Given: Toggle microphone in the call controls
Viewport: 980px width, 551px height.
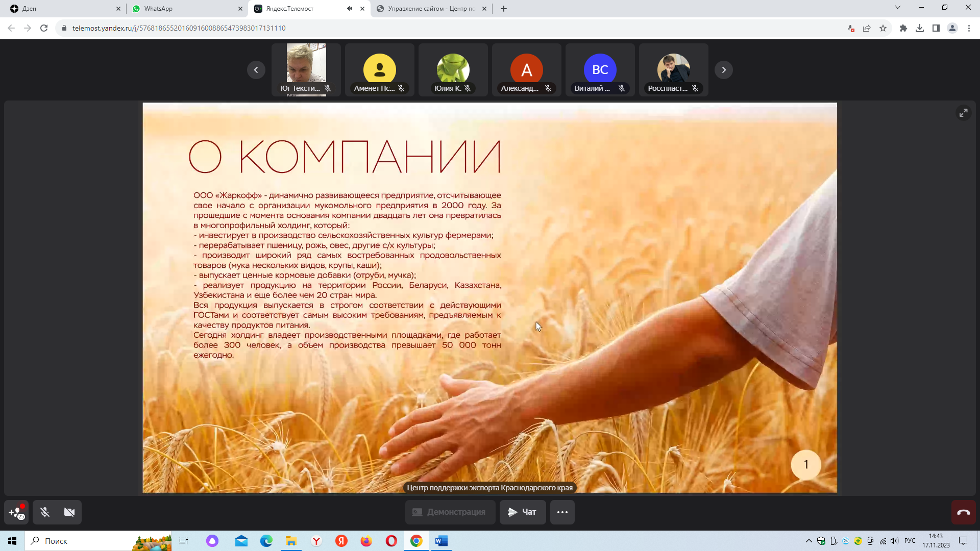Looking at the screenshot, I should pyautogui.click(x=45, y=512).
